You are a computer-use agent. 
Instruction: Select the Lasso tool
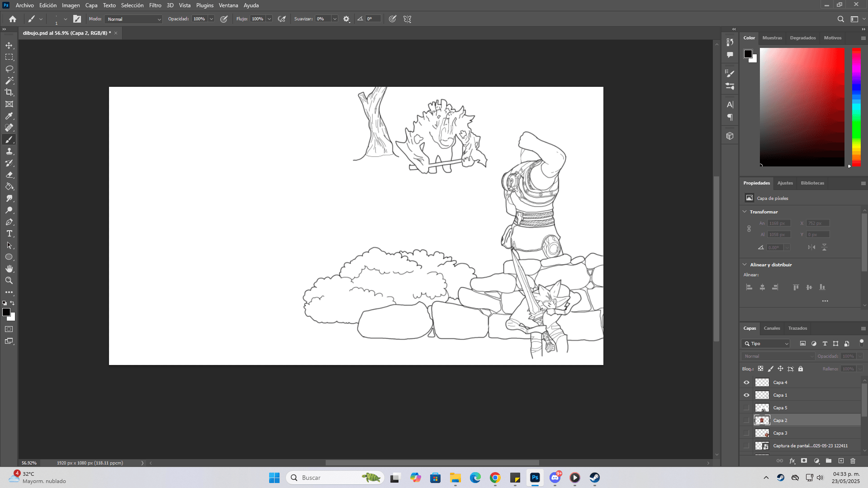pos(9,69)
